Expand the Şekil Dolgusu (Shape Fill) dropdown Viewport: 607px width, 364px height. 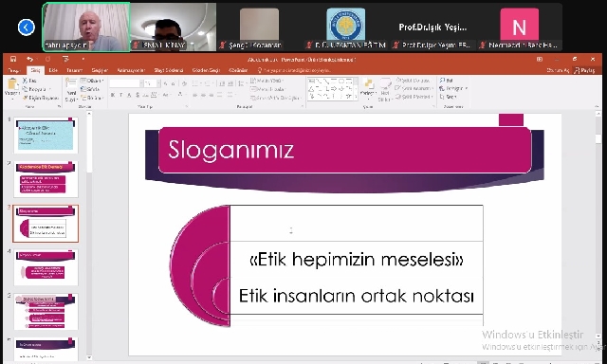pos(414,80)
